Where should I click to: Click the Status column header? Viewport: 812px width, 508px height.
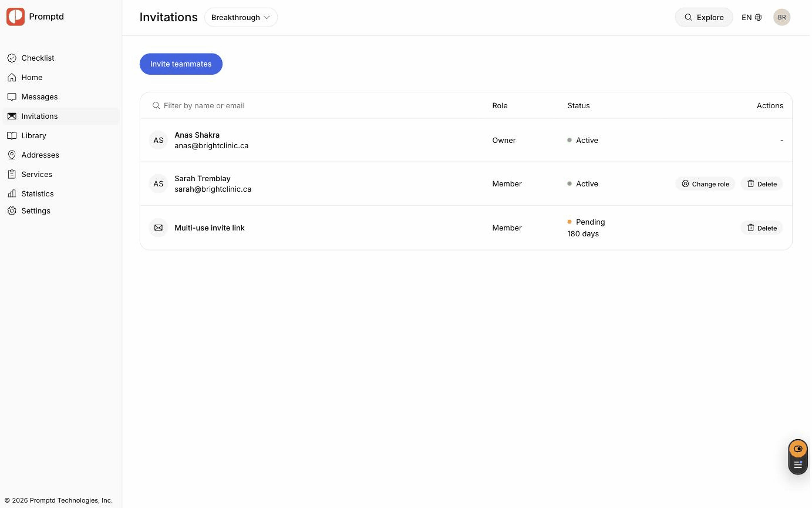click(578, 106)
